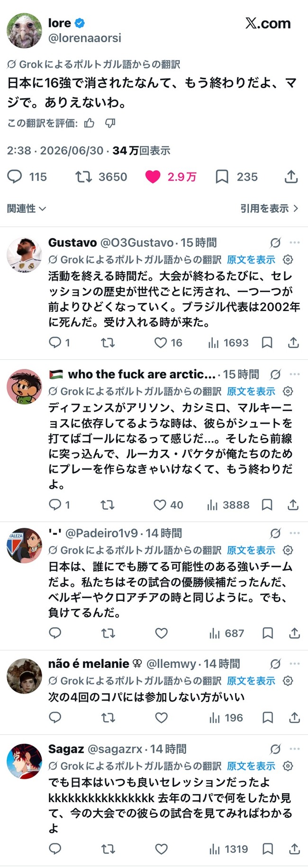308x868 pixels.
Task: Rate the translation with thumbs down
Action: click(x=110, y=123)
